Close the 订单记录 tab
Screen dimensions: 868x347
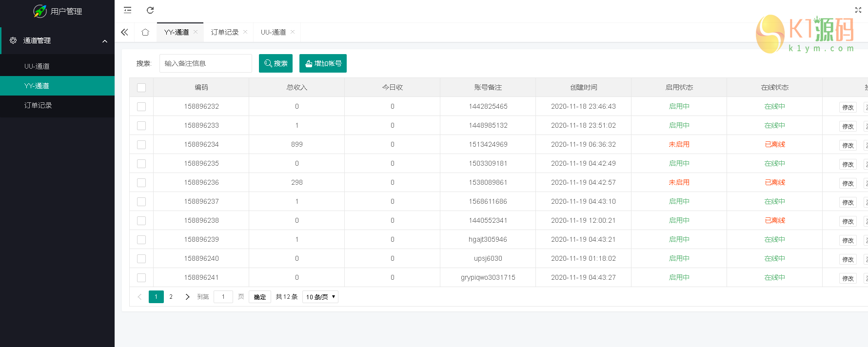tap(245, 32)
